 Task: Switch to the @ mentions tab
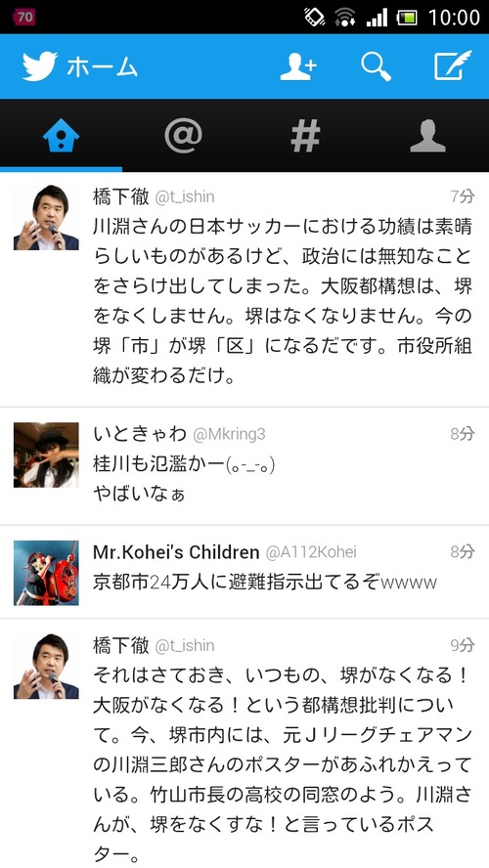pyautogui.click(x=183, y=135)
